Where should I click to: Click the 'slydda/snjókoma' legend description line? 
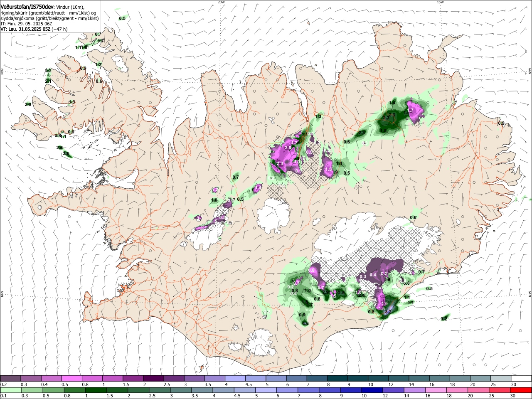(49, 18)
